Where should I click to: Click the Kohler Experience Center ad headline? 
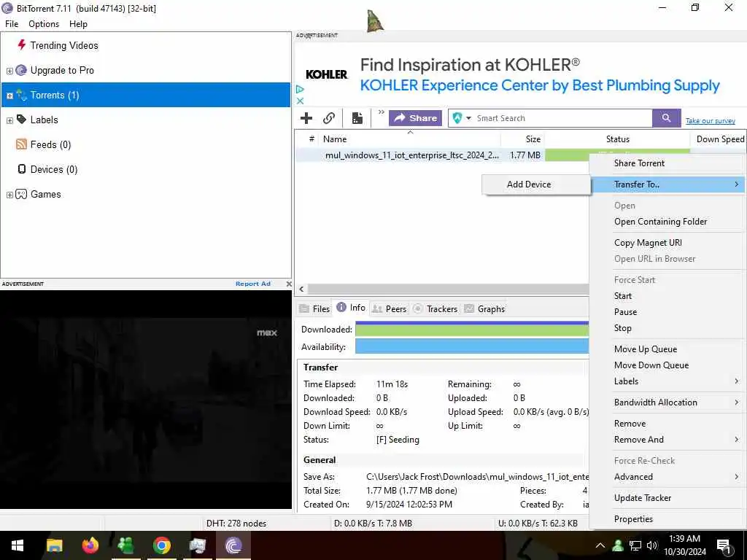point(540,86)
